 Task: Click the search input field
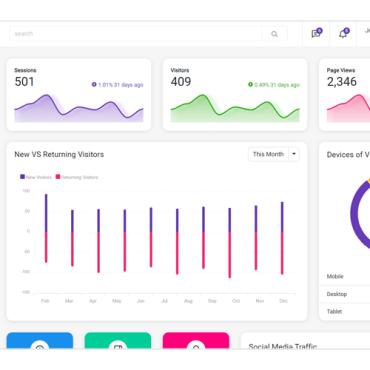click(x=136, y=34)
